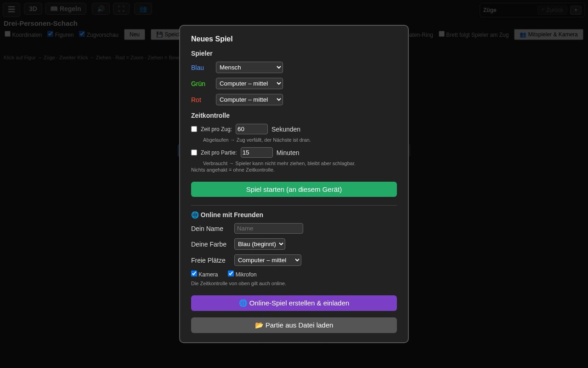Switch to 3D view
588x368 pixels.
point(33,9)
